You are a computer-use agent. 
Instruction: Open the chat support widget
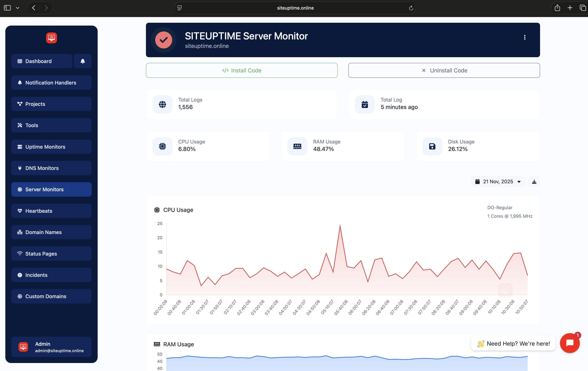(570, 343)
